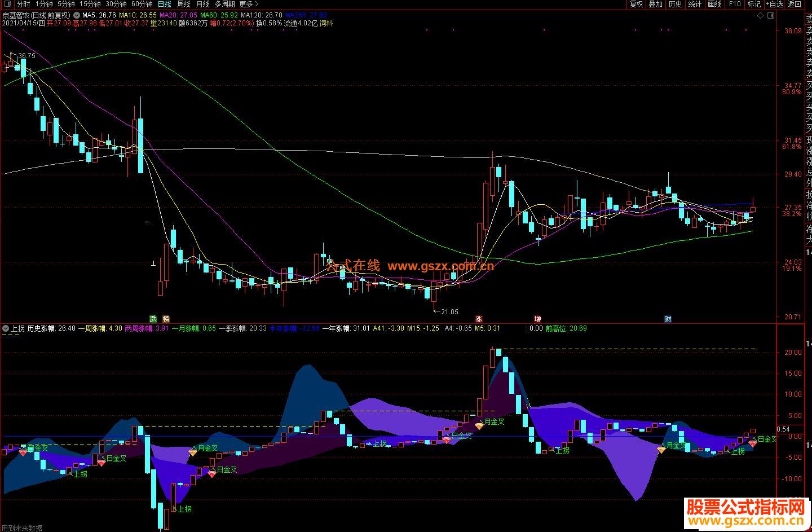
Task: Open F10 company info
Action: click(x=735, y=4)
